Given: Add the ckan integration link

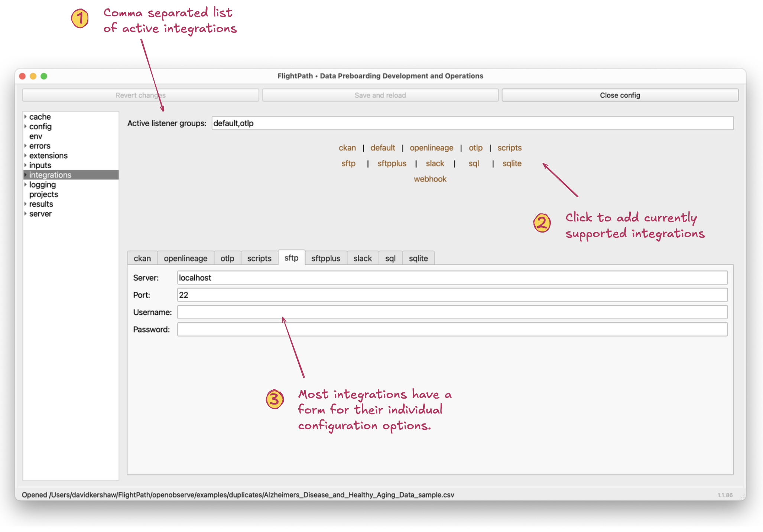Looking at the screenshot, I should (x=347, y=148).
